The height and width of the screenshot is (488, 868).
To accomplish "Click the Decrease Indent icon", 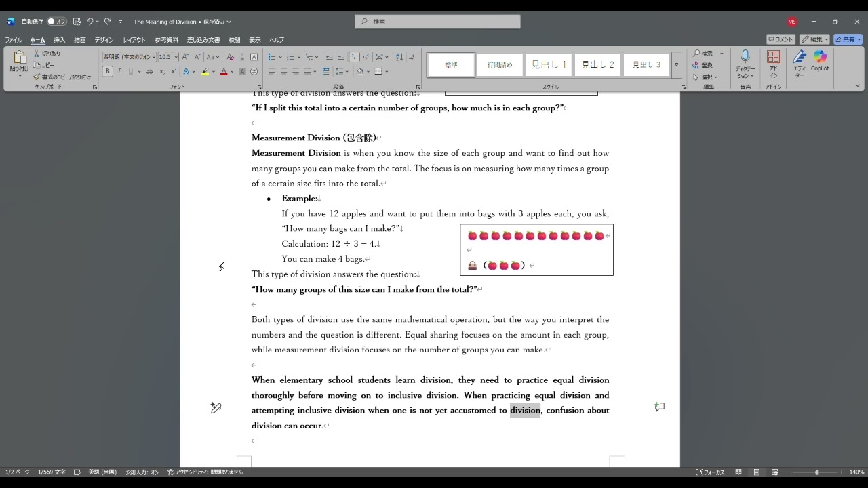I will pos(330,57).
